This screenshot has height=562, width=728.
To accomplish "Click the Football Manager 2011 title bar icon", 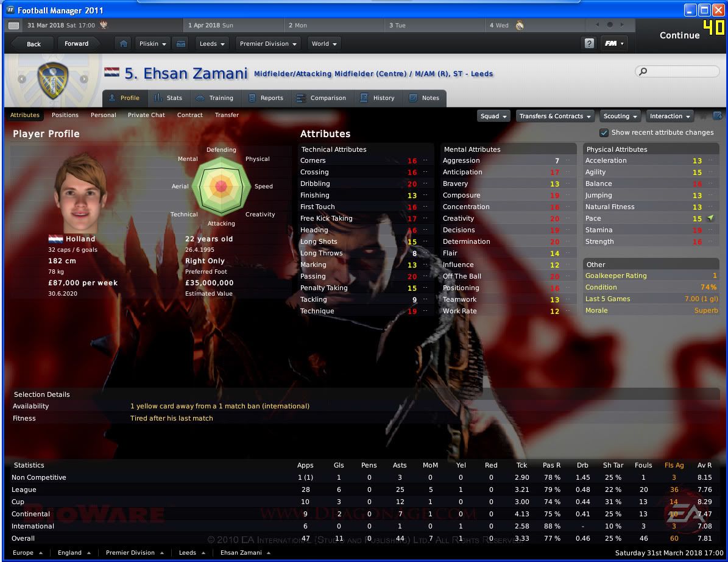I will [x=10, y=10].
